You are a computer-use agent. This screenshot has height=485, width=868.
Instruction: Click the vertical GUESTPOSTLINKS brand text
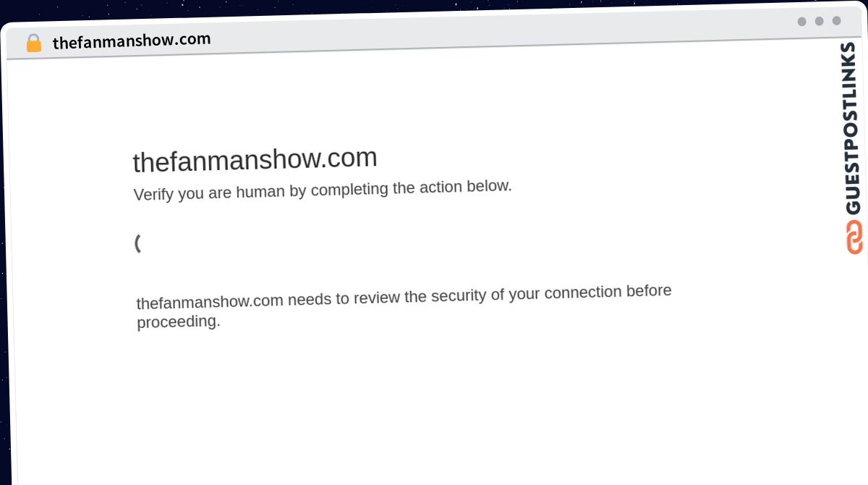[851, 128]
